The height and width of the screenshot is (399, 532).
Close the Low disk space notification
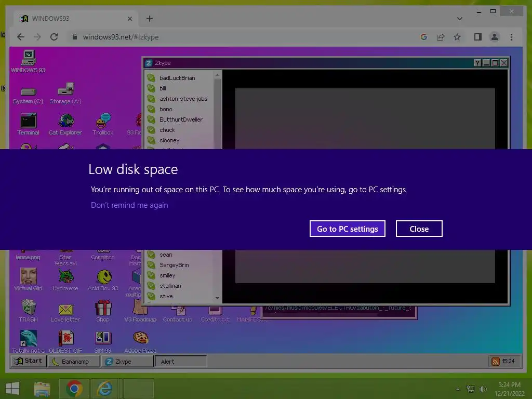[x=419, y=229]
